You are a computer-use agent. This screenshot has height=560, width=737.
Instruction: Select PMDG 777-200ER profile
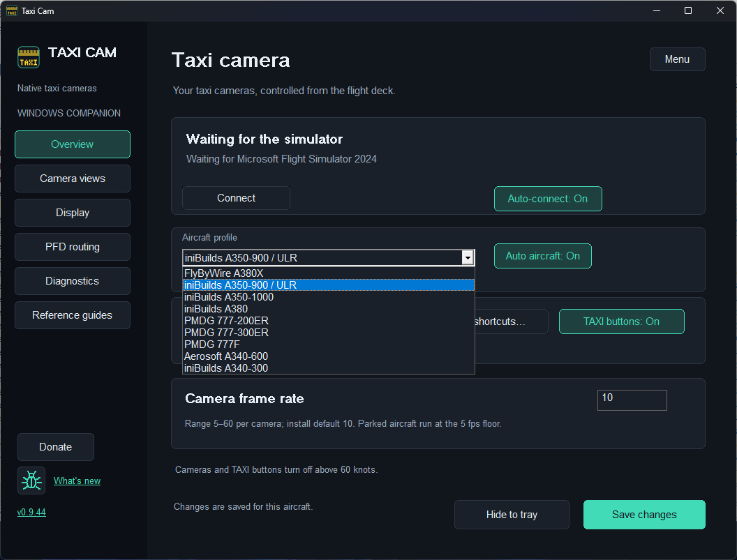328,320
